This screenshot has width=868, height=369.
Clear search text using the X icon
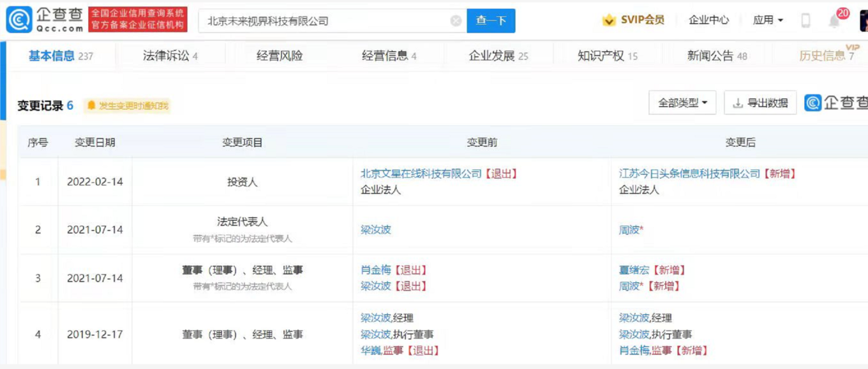tap(456, 20)
